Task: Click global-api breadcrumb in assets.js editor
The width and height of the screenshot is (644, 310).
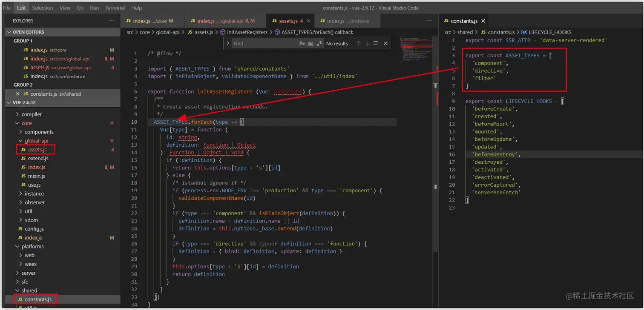Action: (167, 32)
